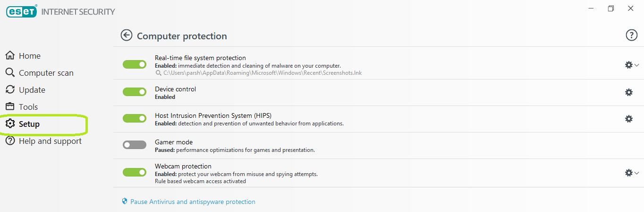Toggle Webcam protection off
Image resolution: width=644 pixels, height=212 pixels.
tap(135, 172)
